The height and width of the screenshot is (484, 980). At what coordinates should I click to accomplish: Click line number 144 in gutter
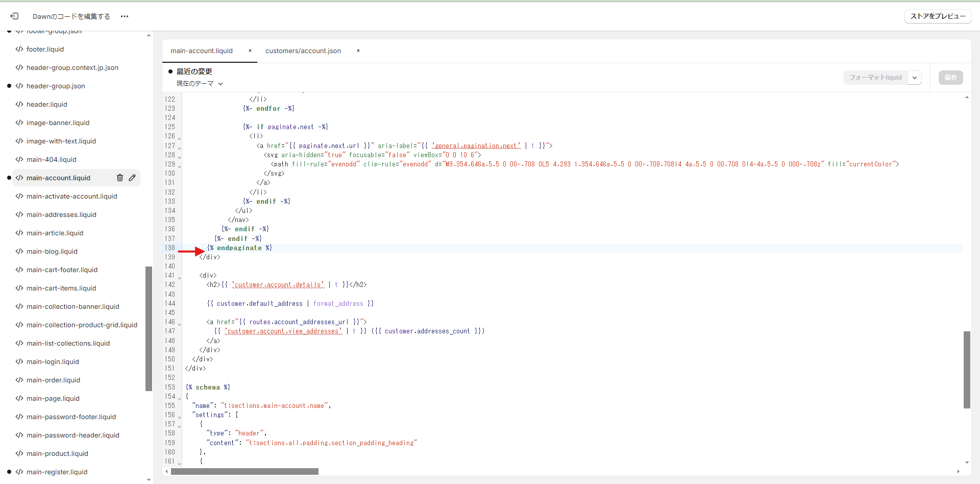[169, 303]
